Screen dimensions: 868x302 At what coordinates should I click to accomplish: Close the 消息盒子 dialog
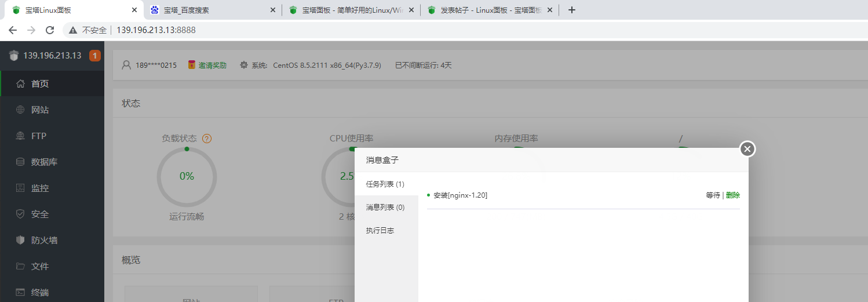point(747,149)
